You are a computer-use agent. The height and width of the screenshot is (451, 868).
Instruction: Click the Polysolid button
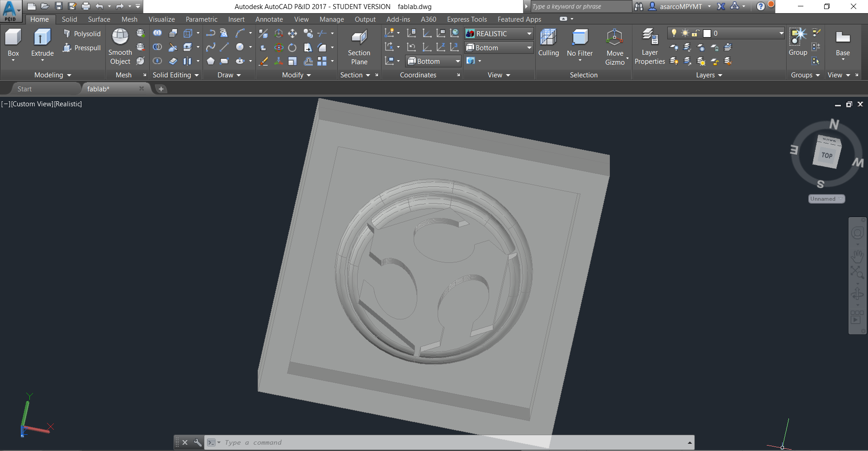click(82, 33)
